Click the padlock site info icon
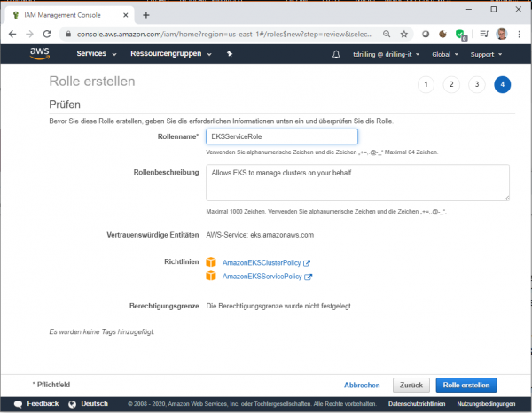Viewport: 532px width, 413px height. [x=68, y=34]
